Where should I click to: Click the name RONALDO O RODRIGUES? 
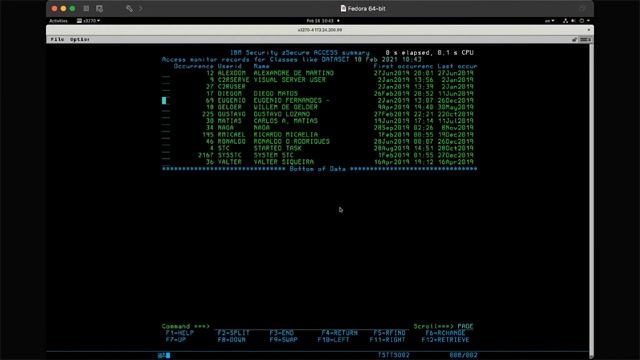tap(291, 142)
